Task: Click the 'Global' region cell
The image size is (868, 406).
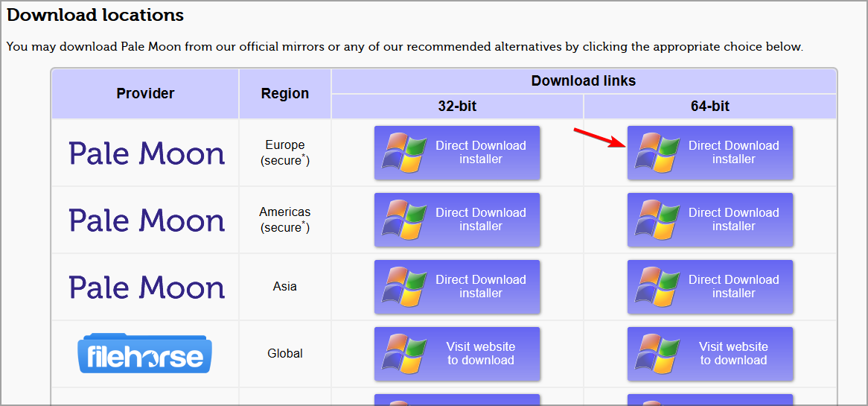Action: click(x=285, y=353)
